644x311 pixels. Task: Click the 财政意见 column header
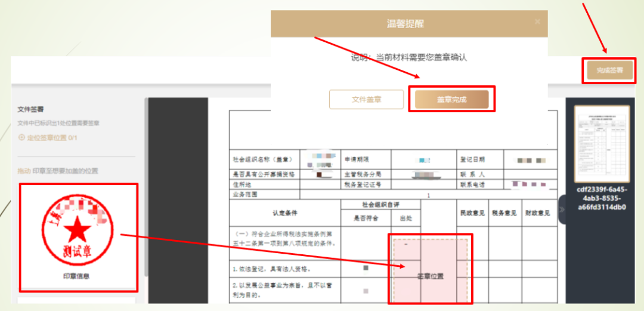coord(537,213)
